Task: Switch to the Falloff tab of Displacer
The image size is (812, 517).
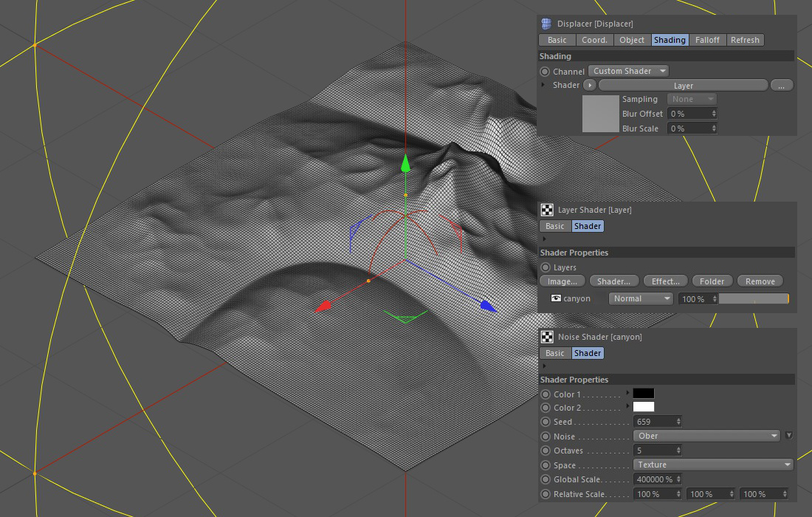Action: tap(707, 40)
